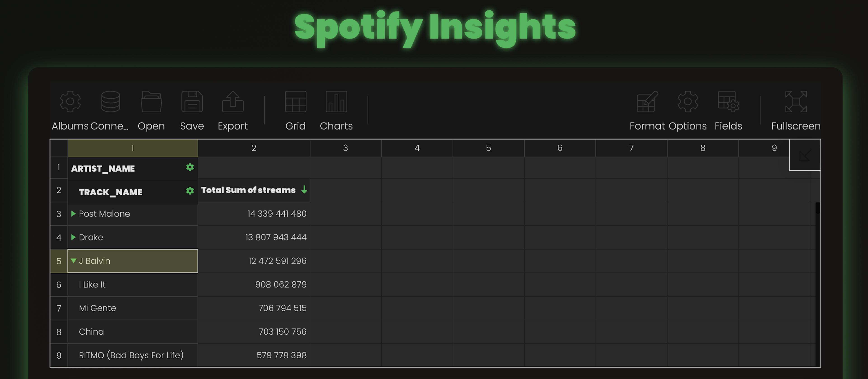The width and height of the screenshot is (868, 379).
Task: Click the Open report icon
Action: click(x=151, y=102)
